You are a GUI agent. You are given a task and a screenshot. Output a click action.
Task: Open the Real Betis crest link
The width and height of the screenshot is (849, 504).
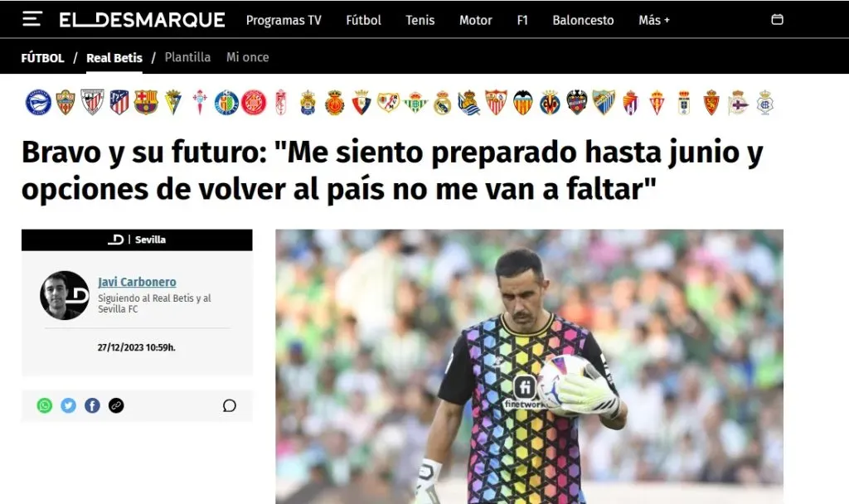(x=415, y=102)
